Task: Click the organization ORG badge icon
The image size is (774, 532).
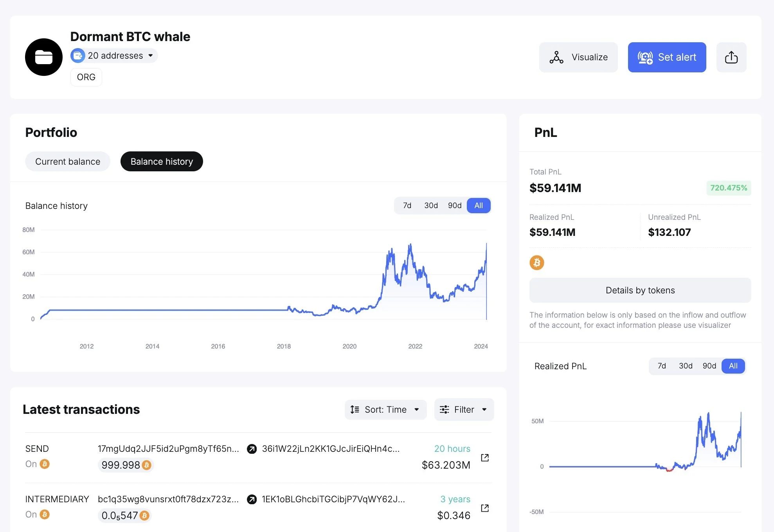Action: point(86,76)
